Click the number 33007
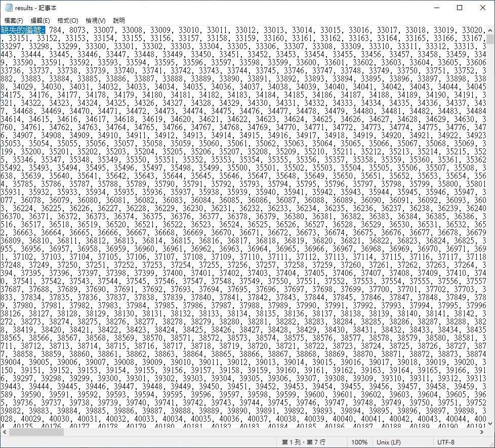 coord(104,30)
